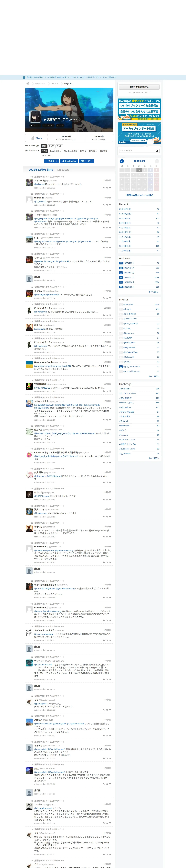Toggle the リンク含む filter
The height and width of the screenshot is (868, 186).
coord(47,156)
